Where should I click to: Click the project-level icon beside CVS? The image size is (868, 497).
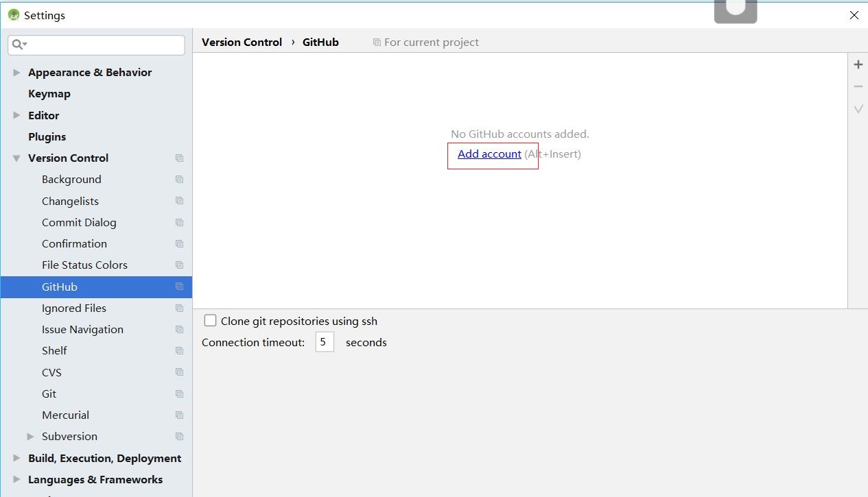(x=179, y=372)
